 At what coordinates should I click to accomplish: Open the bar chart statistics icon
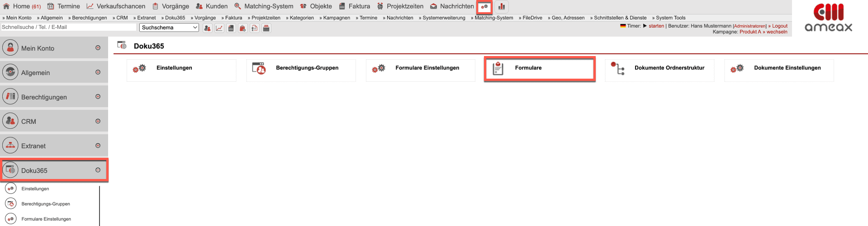[502, 7]
